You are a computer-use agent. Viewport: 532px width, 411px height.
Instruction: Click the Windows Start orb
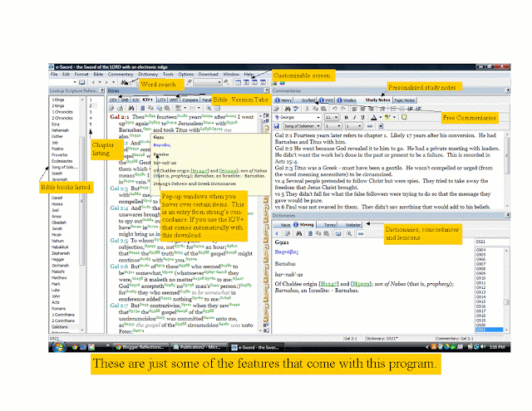point(59,347)
